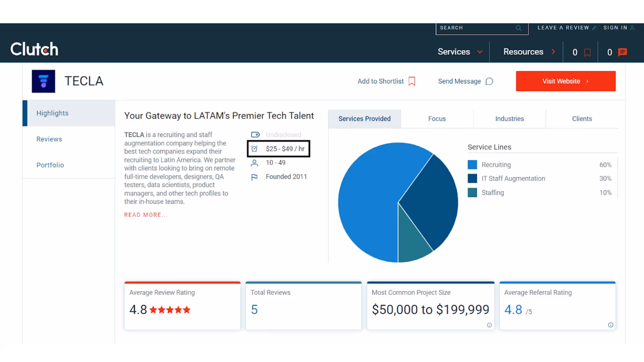This screenshot has height=362, width=644.
Task: Switch to the Services Provided tab
Action: coord(365,119)
